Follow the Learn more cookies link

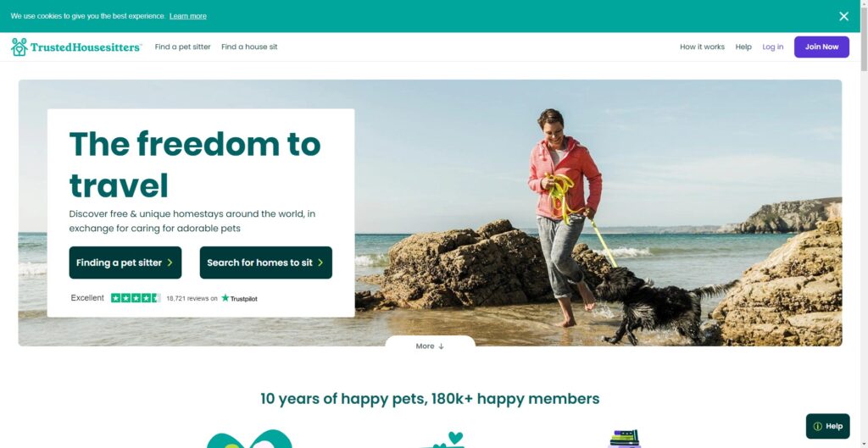tap(187, 16)
